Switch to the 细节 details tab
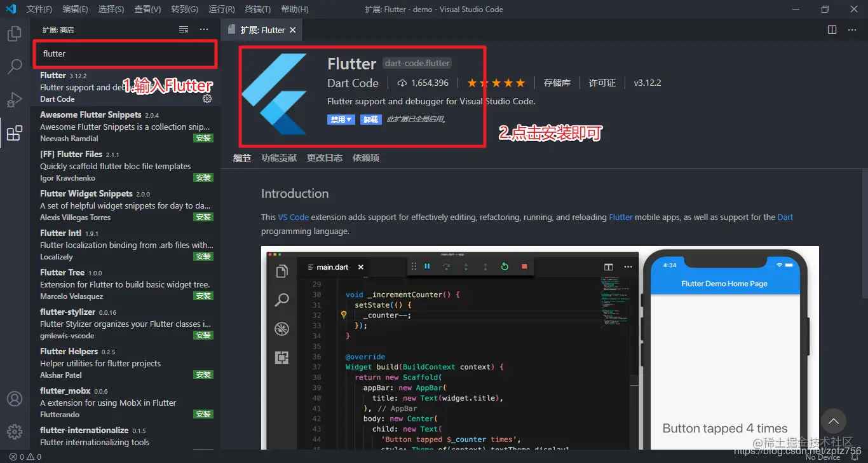The image size is (868, 463). click(242, 158)
